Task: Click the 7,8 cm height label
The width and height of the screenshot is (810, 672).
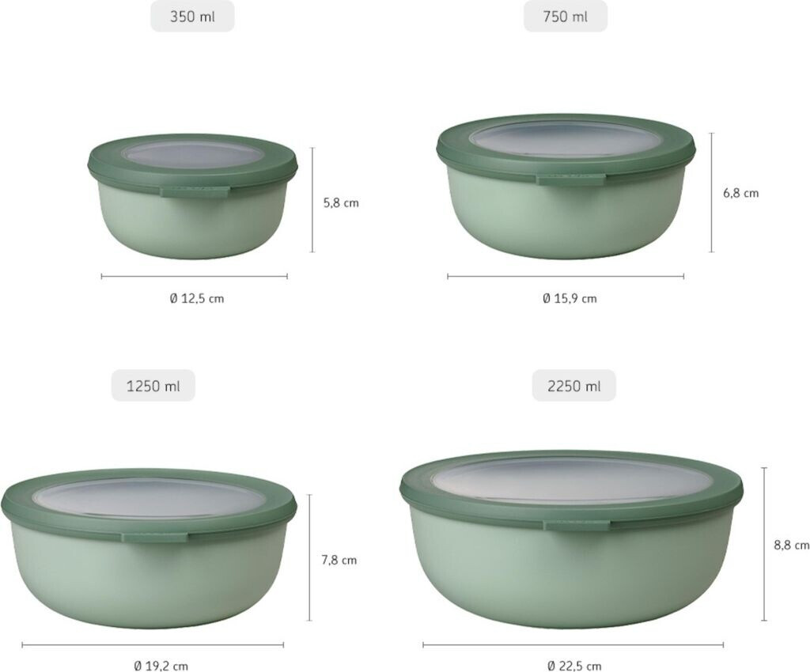Action: pyautogui.click(x=339, y=560)
